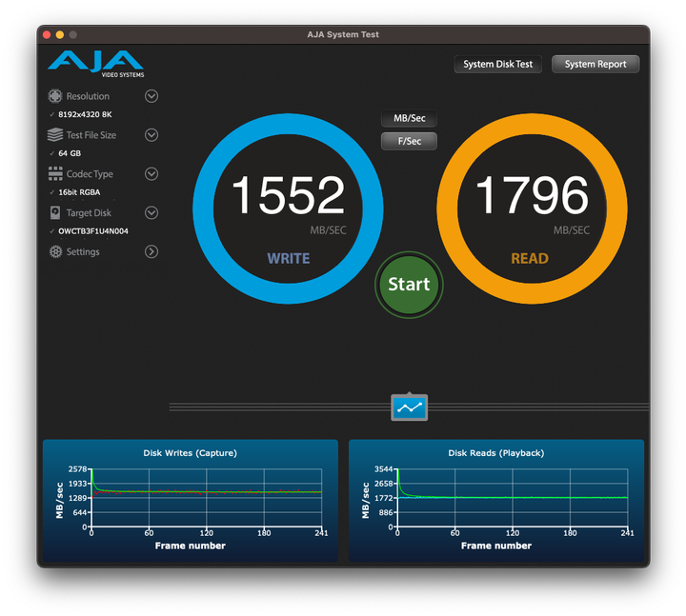This screenshot has height=616, width=686.
Task: Click the Disk Reads (Playback) graph
Action: (x=495, y=500)
